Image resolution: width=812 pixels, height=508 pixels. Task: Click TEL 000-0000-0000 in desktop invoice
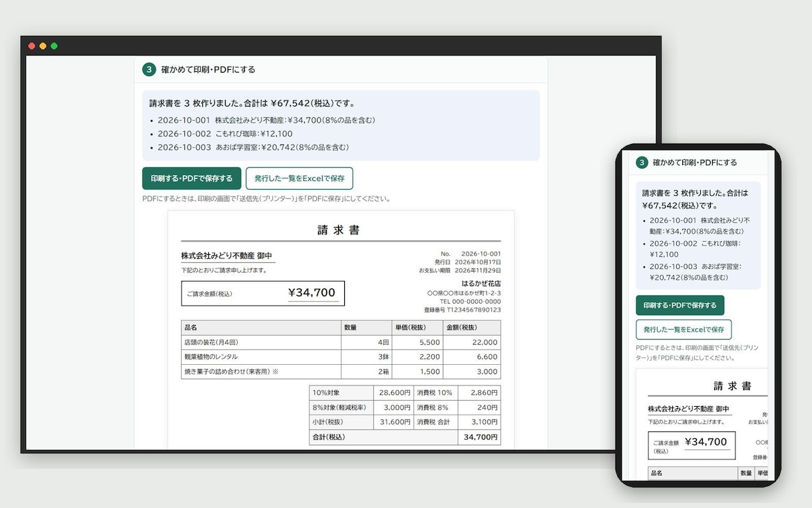471,301
